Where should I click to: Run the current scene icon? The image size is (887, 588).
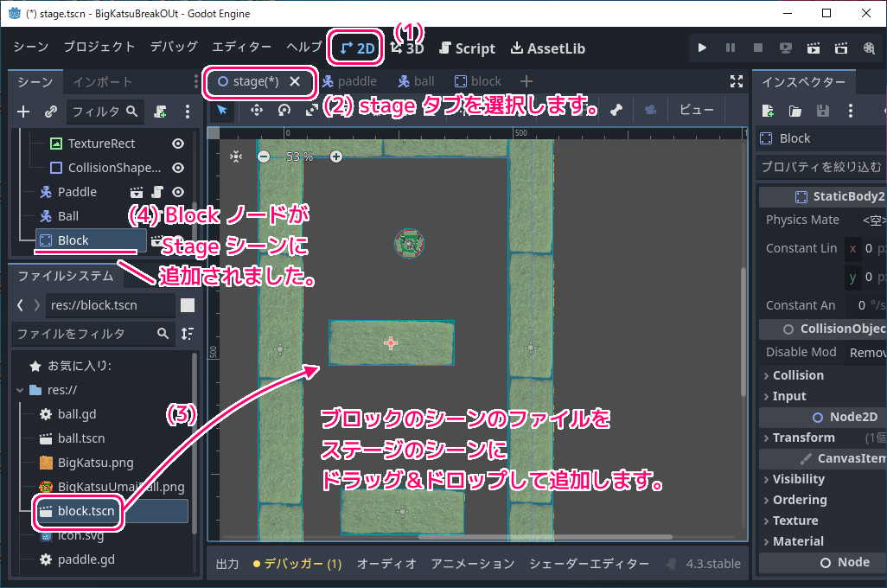click(x=814, y=48)
